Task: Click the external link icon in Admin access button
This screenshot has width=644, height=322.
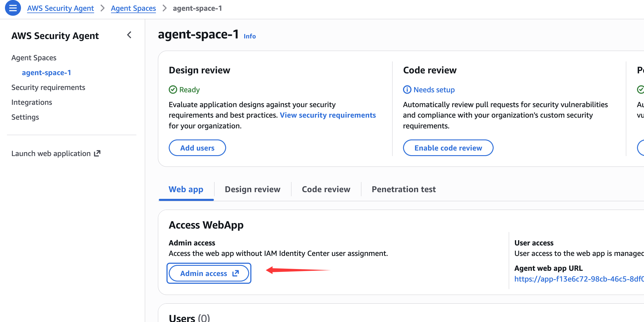Action: [x=235, y=273]
